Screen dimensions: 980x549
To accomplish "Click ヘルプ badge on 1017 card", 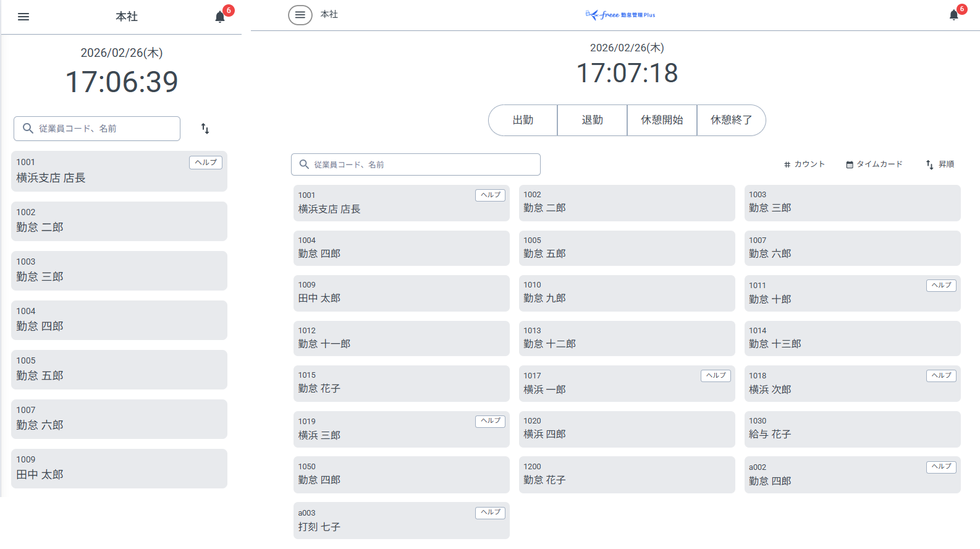I will [x=716, y=376].
